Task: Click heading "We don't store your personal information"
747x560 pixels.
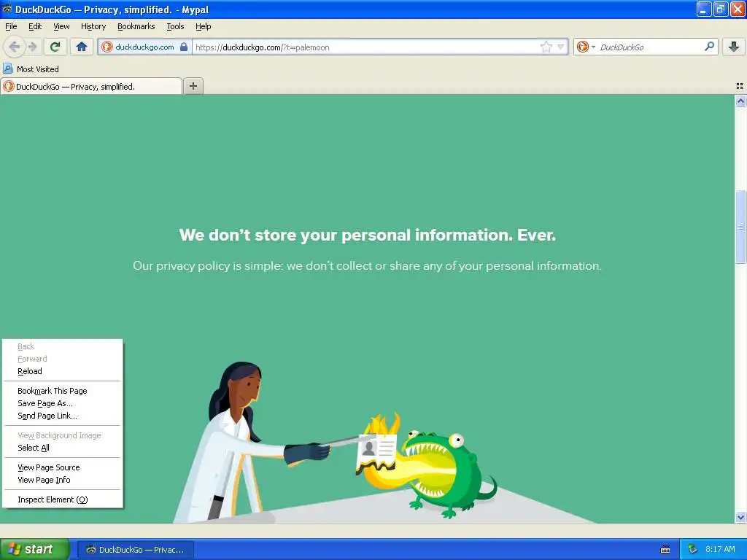Action: pyautogui.click(x=368, y=236)
